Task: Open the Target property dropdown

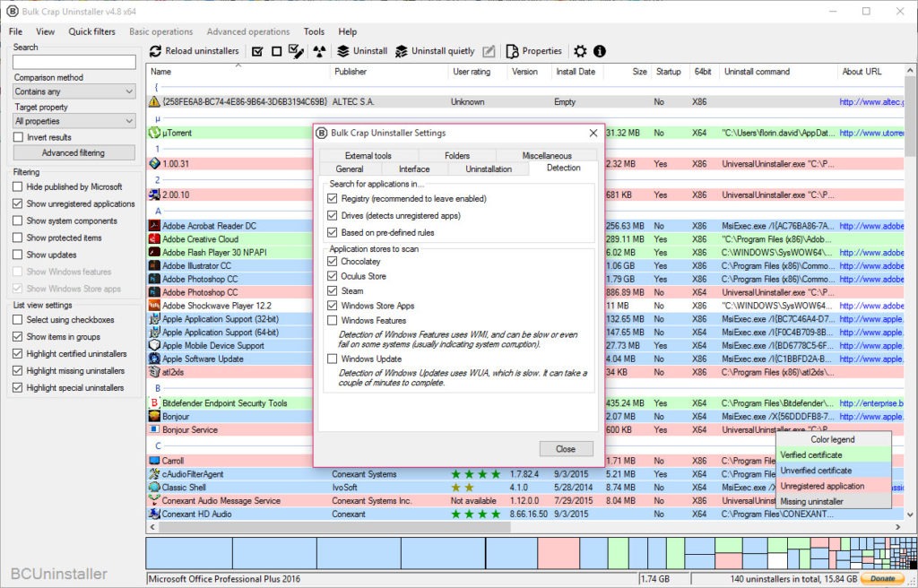Action: point(74,121)
